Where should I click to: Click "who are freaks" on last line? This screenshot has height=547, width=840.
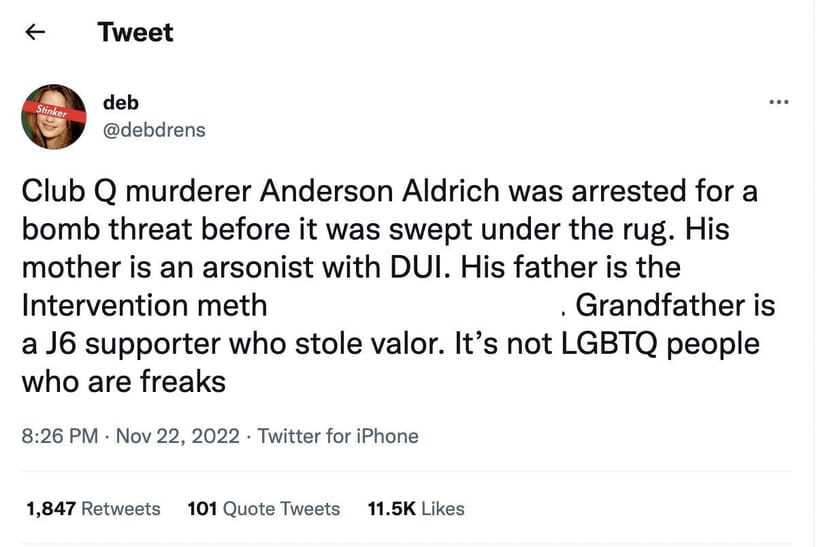(123, 381)
